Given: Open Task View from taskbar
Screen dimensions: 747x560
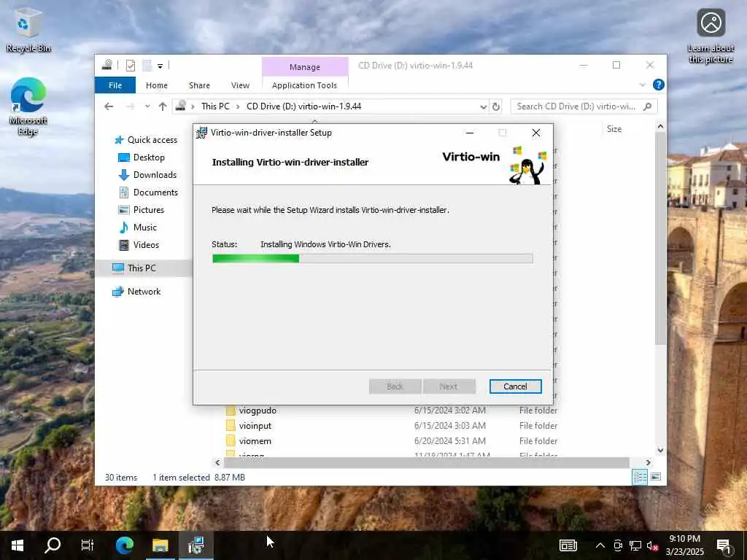Looking at the screenshot, I should pyautogui.click(x=88, y=545).
